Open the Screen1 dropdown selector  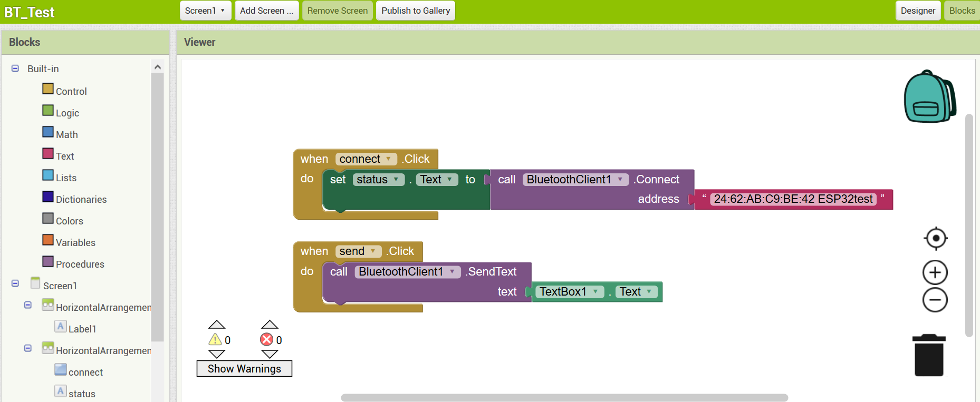click(x=205, y=11)
